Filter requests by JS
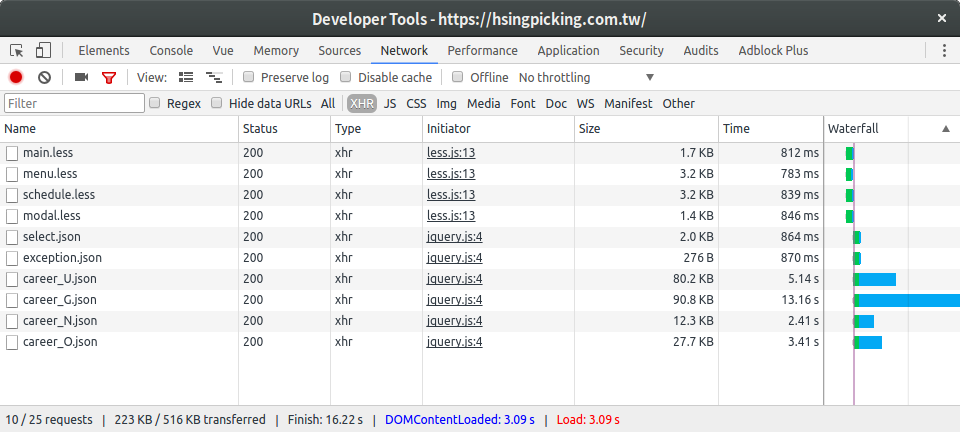The width and height of the screenshot is (960, 432). (x=390, y=103)
